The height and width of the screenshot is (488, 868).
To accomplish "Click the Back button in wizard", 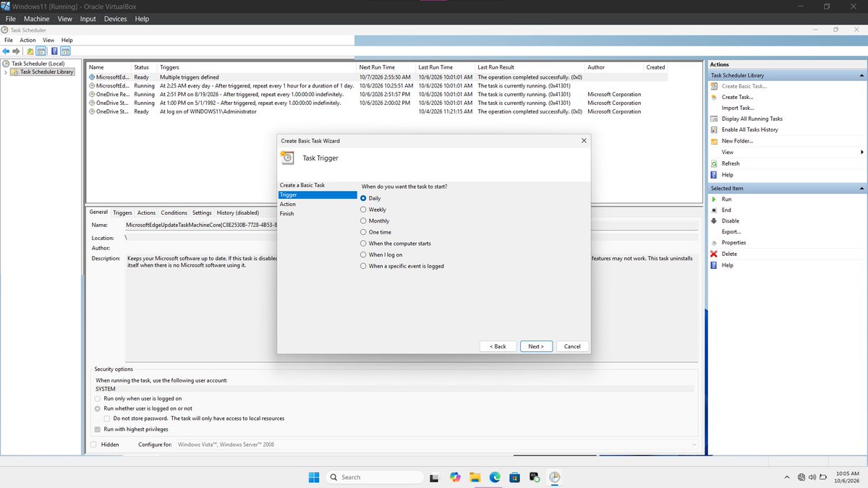I will point(498,346).
